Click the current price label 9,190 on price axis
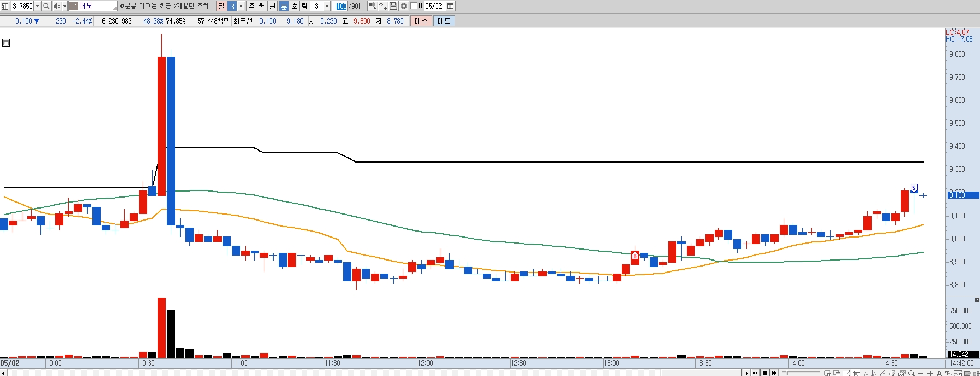 pos(963,195)
